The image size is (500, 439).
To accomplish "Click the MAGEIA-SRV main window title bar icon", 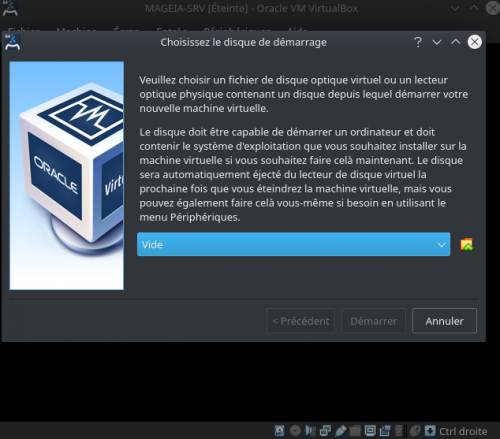I will [10, 8].
